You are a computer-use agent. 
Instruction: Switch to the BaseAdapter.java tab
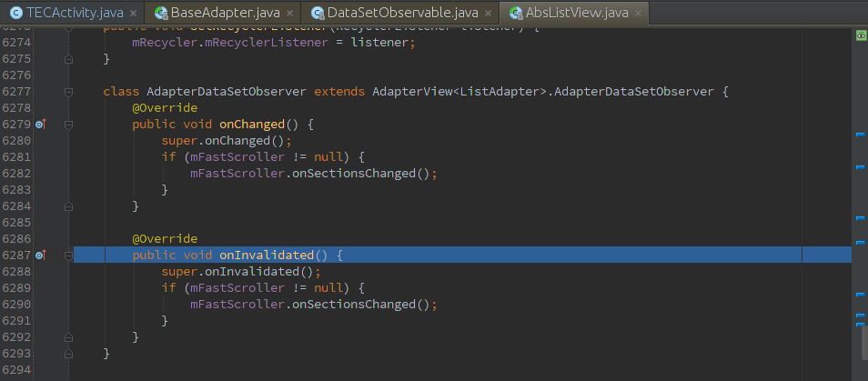[223, 13]
